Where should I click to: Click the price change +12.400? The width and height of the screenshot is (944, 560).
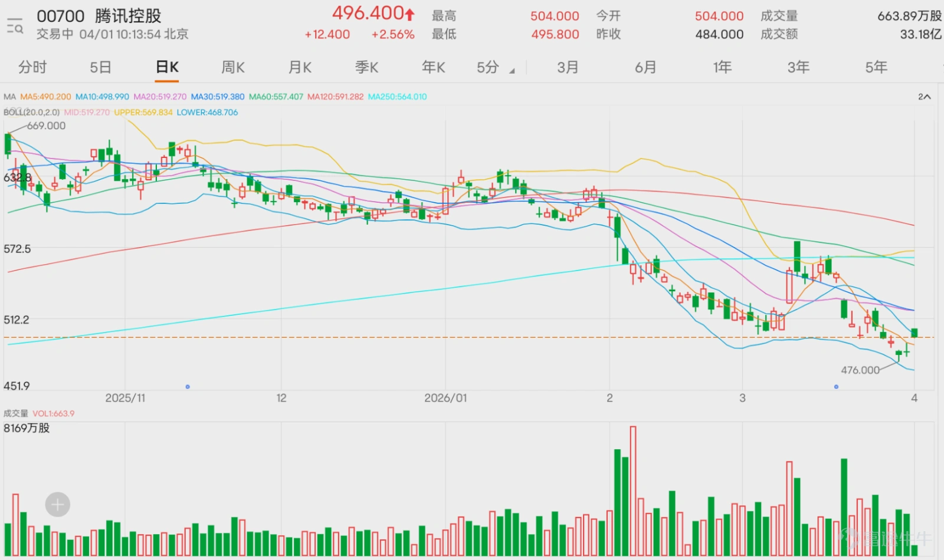point(327,35)
